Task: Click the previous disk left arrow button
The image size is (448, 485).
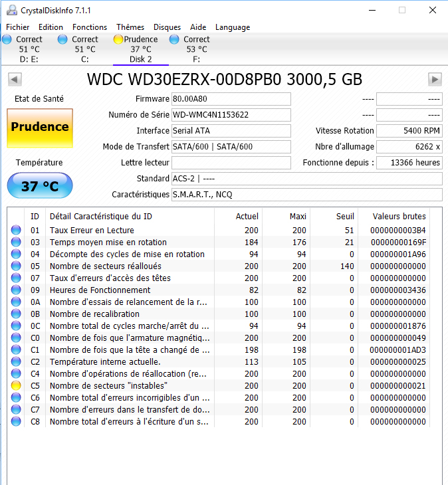Action: [x=14, y=80]
